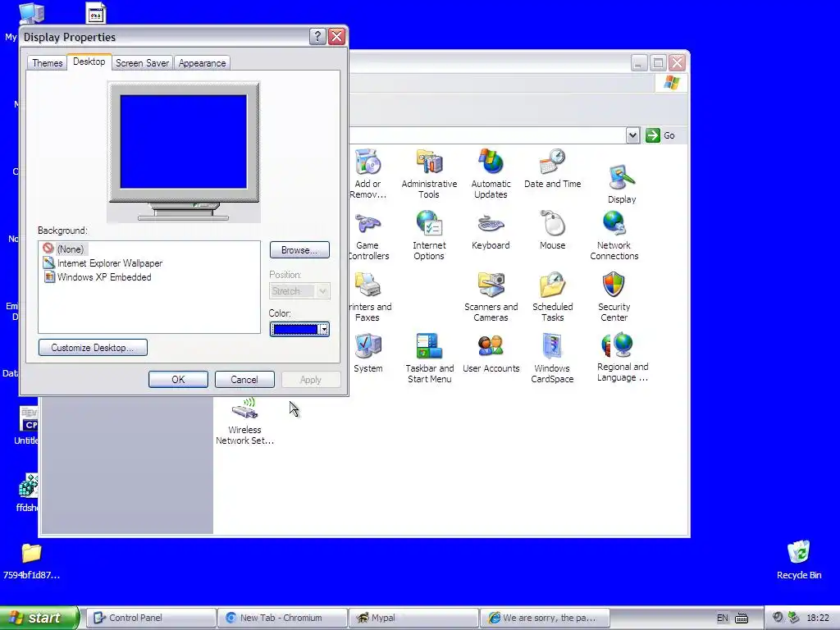Switch to New Tab - Chromium taskbar button

click(x=282, y=618)
